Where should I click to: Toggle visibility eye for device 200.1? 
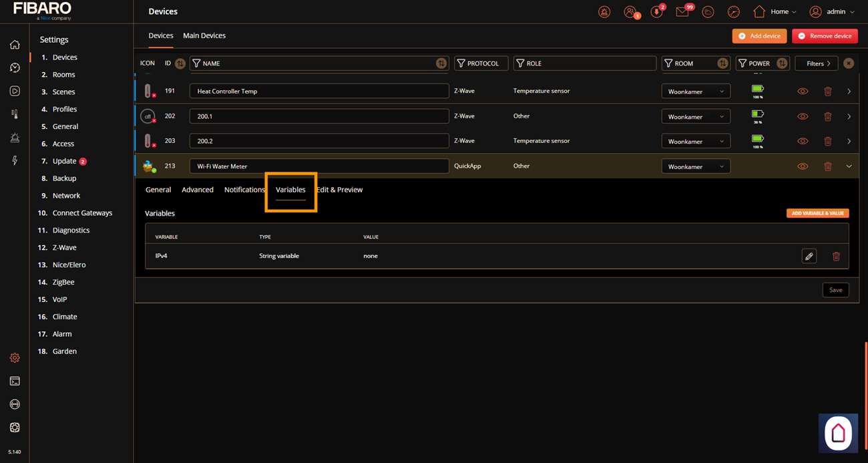pos(803,116)
